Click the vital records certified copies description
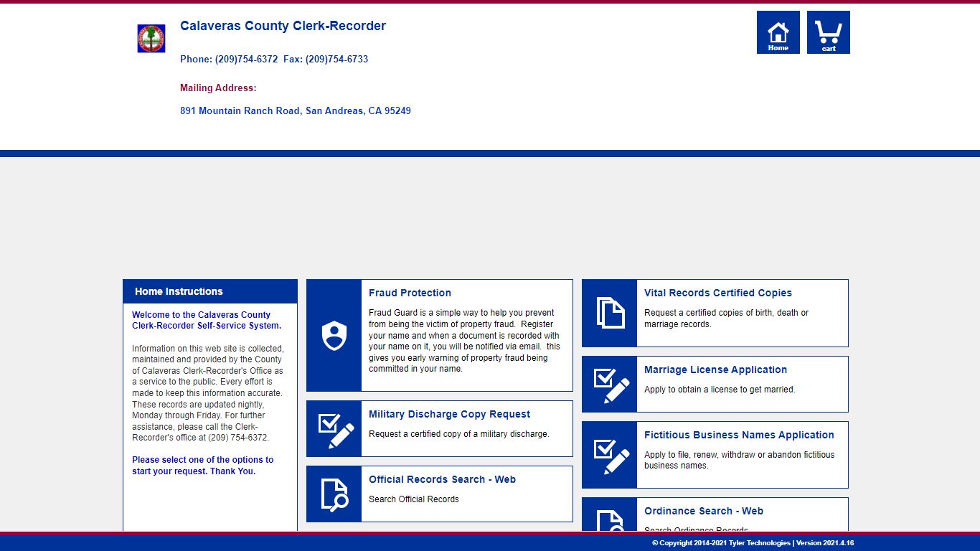 726,319
